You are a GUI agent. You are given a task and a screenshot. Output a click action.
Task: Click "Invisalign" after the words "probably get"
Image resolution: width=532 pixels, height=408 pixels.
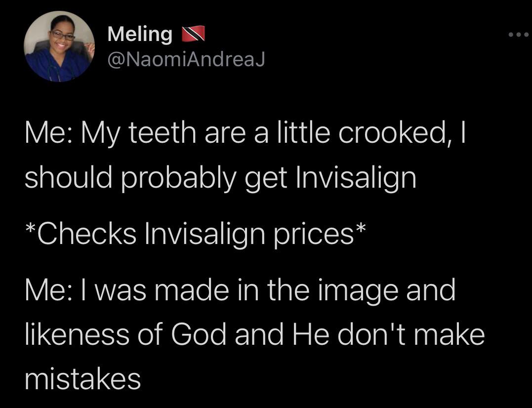[356, 177]
